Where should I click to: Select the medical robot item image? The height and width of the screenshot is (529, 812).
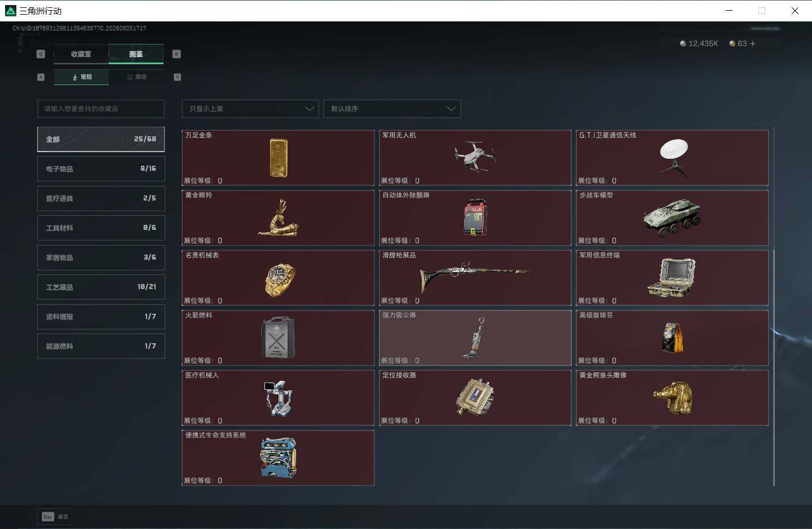click(278, 398)
